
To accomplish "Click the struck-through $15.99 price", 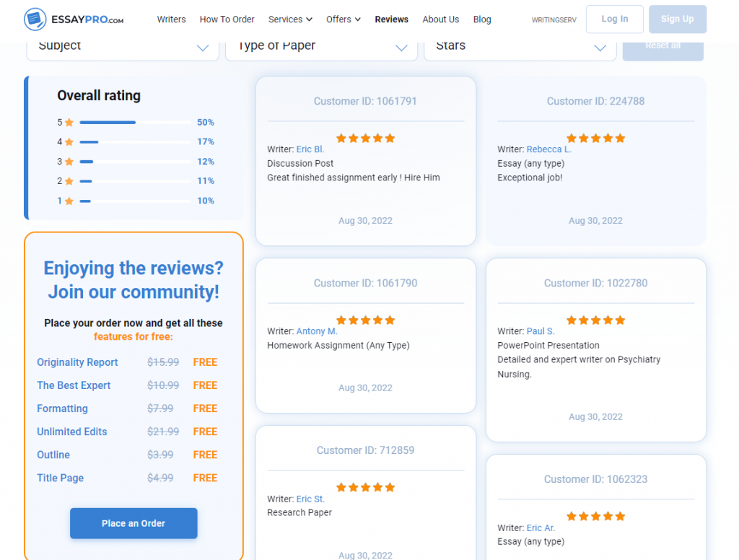I will click(163, 362).
